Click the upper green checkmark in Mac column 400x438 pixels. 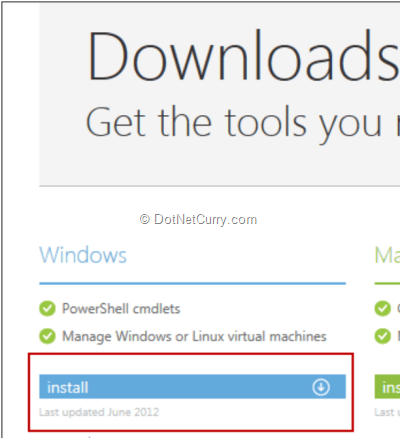click(x=383, y=308)
